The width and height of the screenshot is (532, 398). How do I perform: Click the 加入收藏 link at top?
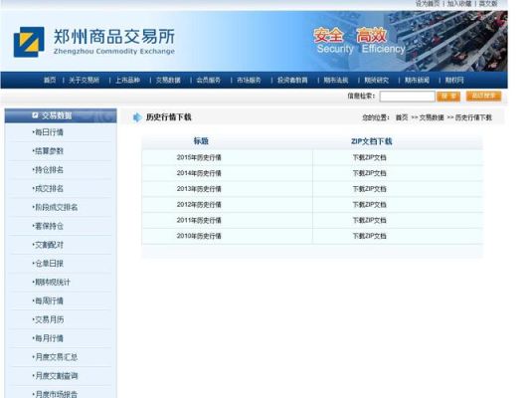click(459, 3)
